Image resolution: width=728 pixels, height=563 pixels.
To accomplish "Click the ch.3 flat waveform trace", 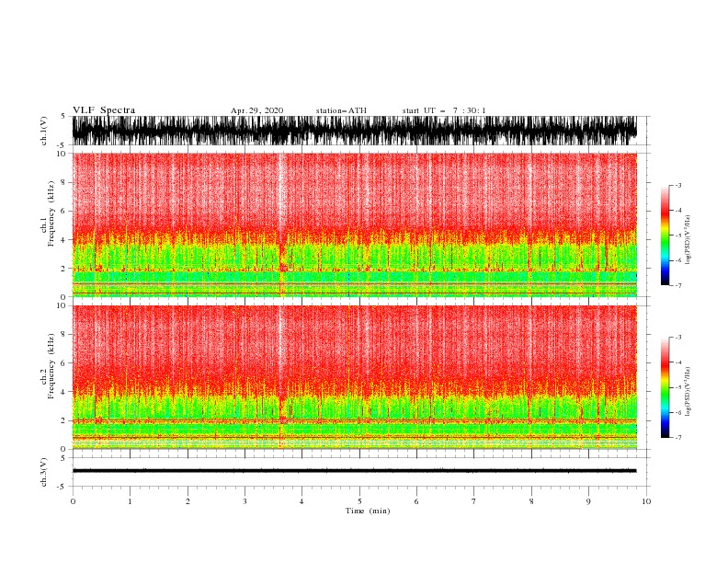I will [x=354, y=471].
